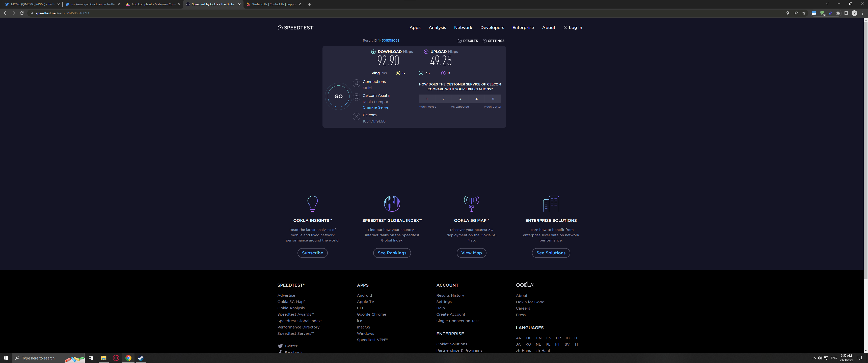This screenshot has width=868, height=363.
Task: Click the blue arrow extension icon
Action: pyautogui.click(x=830, y=13)
